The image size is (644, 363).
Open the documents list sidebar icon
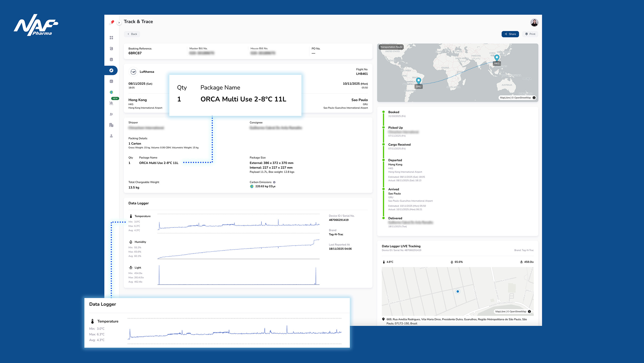point(111,59)
